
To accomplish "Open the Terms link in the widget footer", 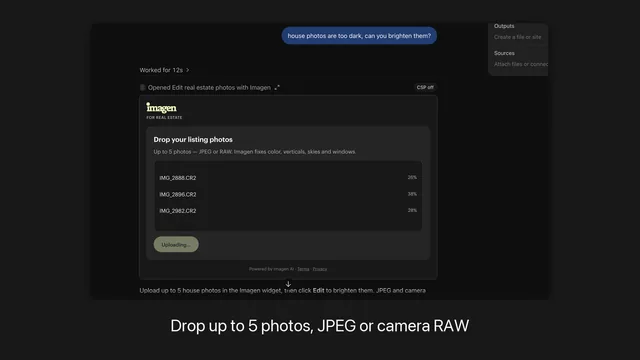I will click(303, 269).
